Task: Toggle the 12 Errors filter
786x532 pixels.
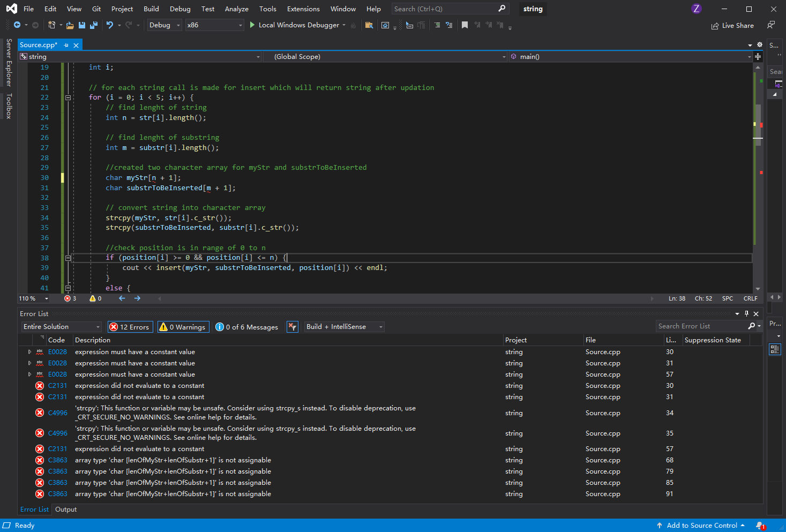Action: (130, 327)
